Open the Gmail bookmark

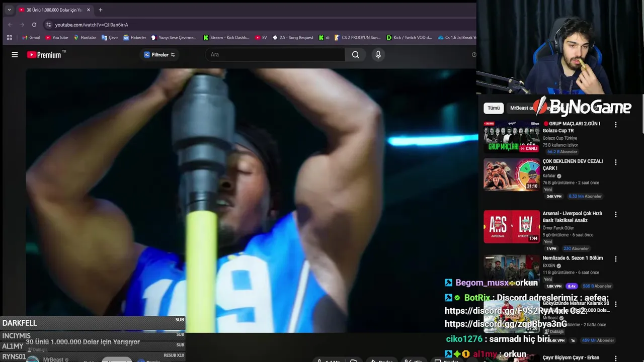click(31, 37)
